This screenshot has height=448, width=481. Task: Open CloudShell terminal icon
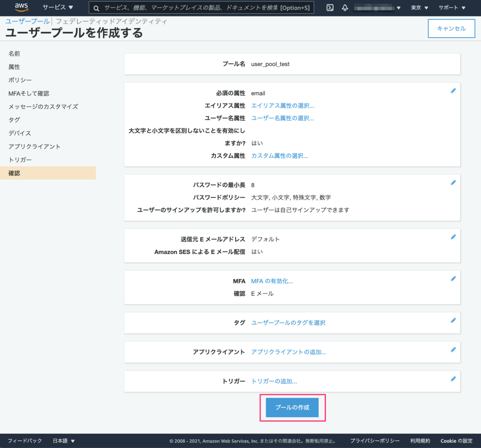pos(330,8)
